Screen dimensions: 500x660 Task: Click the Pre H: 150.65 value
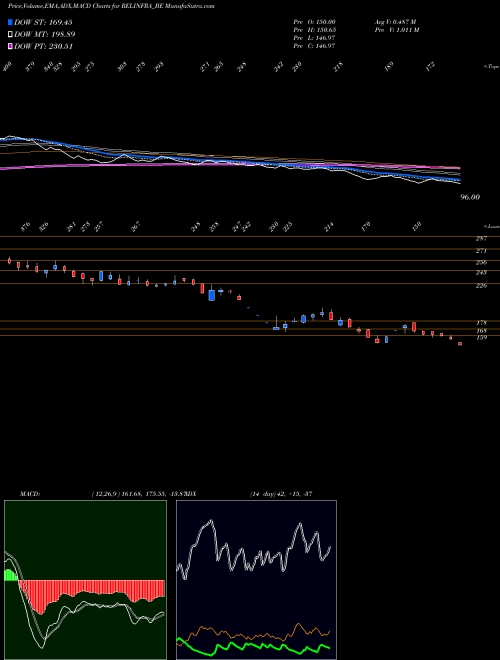point(314,30)
